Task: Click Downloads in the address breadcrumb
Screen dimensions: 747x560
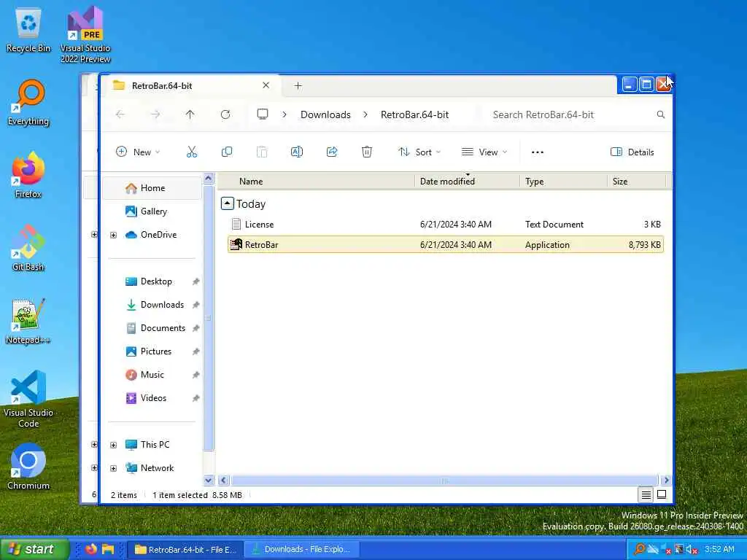Action: [325, 114]
